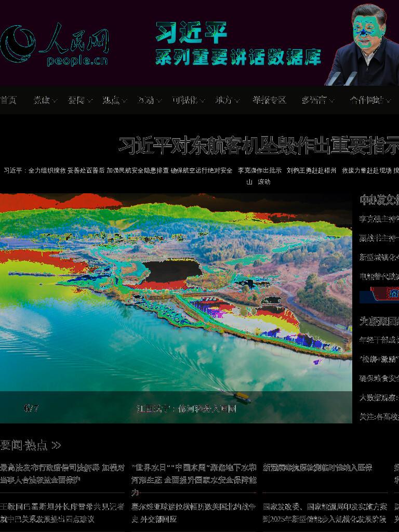Expand the 可视化 dropdown menu
This screenshot has height=532, width=399.
point(188,100)
